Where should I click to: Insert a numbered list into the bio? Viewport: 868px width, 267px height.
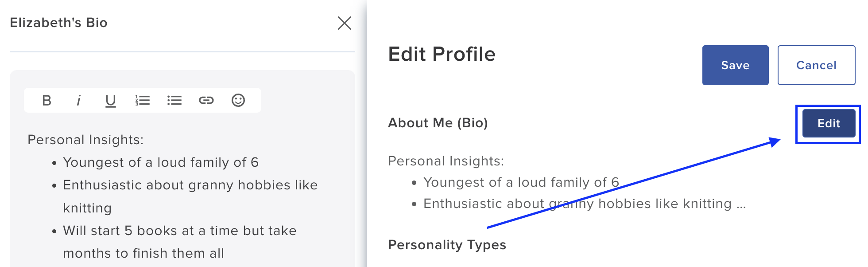tap(143, 100)
